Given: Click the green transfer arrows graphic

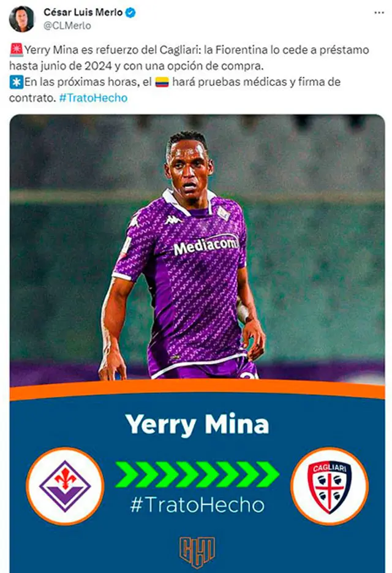Looking at the screenshot, I should click(197, 474).
